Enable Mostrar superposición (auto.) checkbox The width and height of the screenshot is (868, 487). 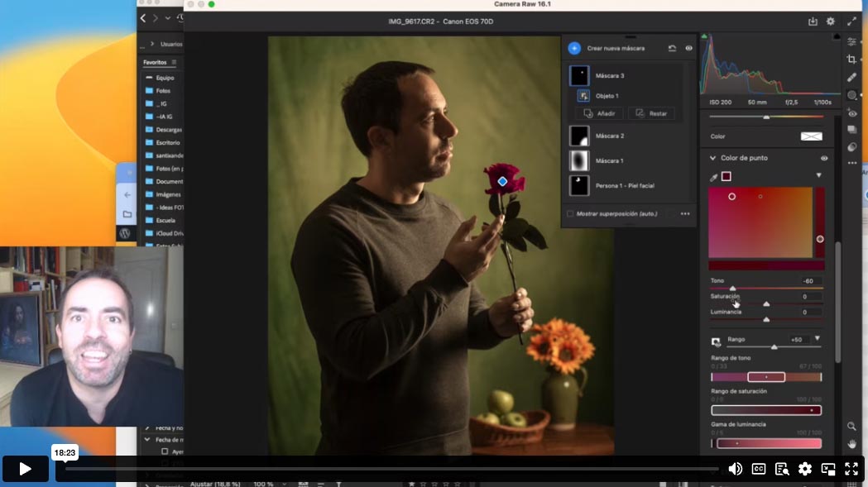(x=569, y=213)
